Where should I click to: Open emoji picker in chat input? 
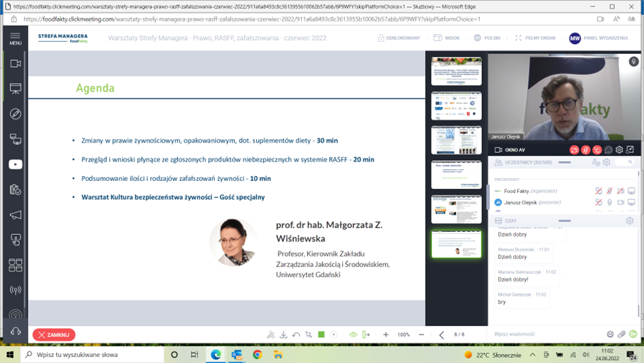tap(610, 334)
